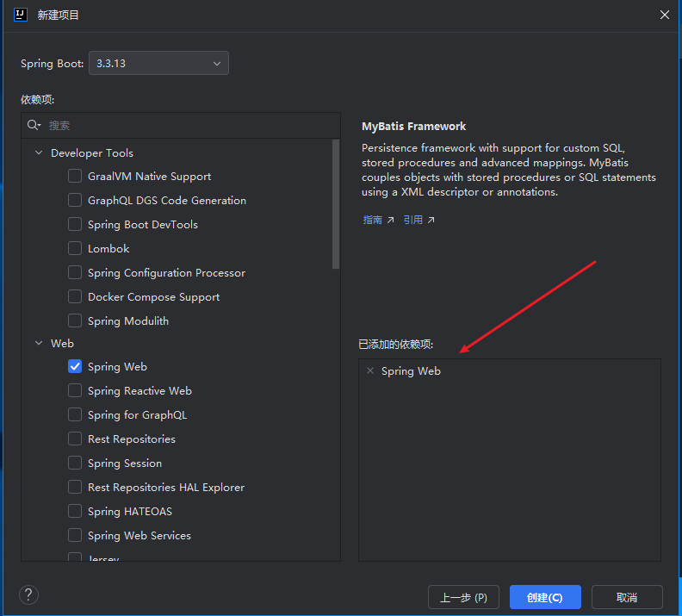Click the arrow icon beside 引用

pyautogui.click(x=431, y=221)
